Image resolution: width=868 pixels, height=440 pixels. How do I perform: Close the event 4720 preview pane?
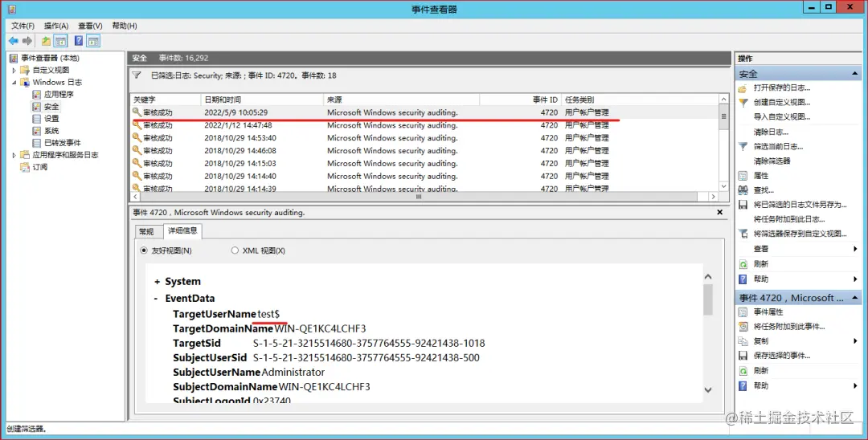click(719, 212)
